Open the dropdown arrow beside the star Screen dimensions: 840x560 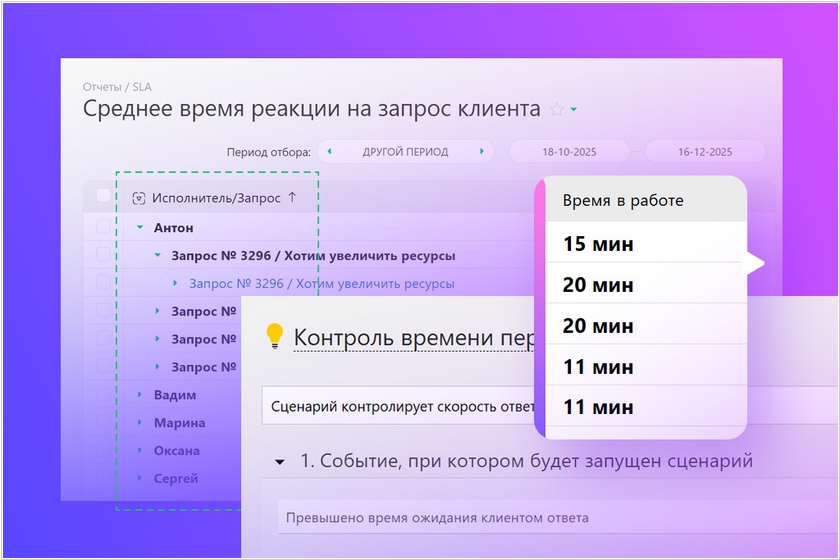coord(574,110)
